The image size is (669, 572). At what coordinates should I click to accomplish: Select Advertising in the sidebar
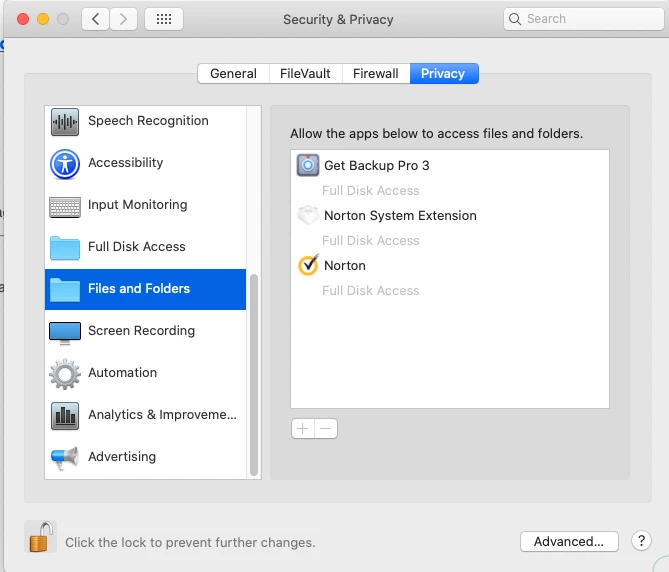pos(145,457)
